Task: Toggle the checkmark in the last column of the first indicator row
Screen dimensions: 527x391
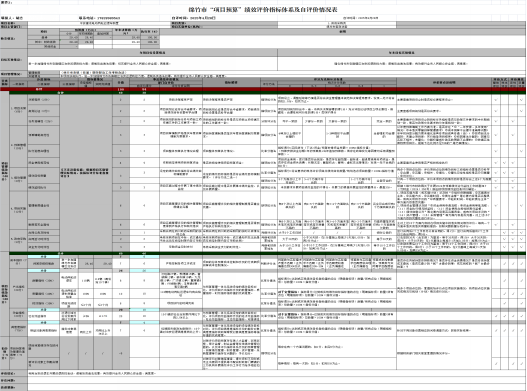Action: [x=521, y=100]
